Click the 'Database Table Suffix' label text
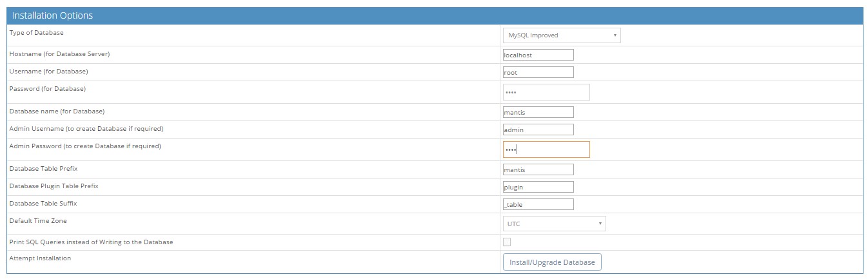This screenshot has height=279, width=868. pos(43,204)
